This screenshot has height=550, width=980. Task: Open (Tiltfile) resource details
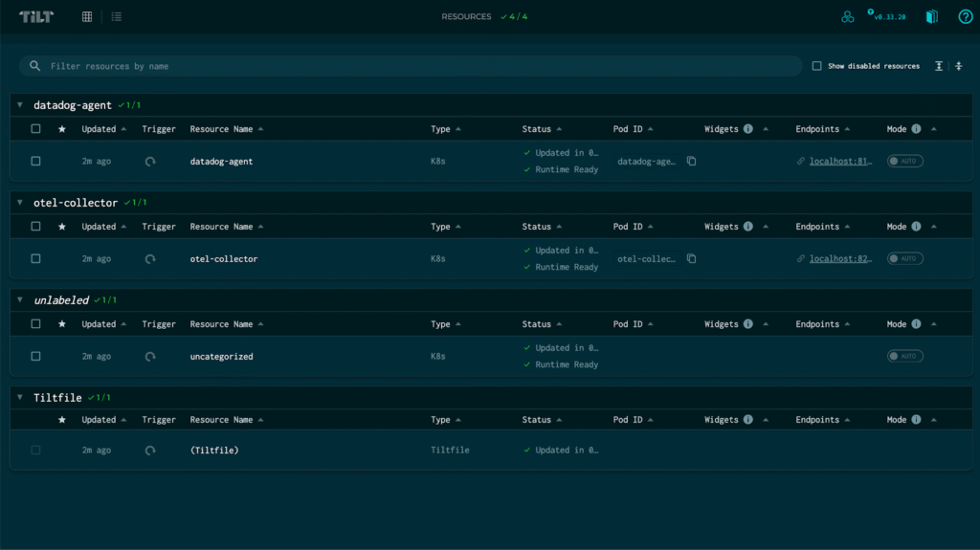214,450
